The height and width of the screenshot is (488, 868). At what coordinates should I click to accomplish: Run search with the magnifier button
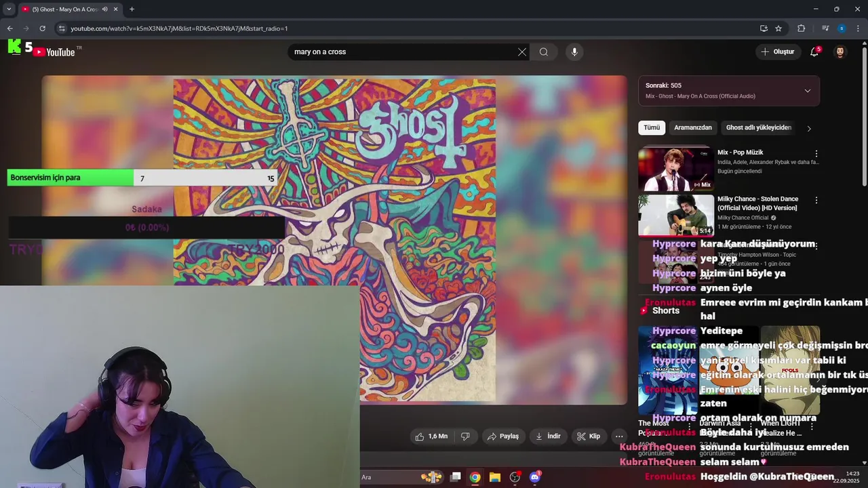coord(544,52)
